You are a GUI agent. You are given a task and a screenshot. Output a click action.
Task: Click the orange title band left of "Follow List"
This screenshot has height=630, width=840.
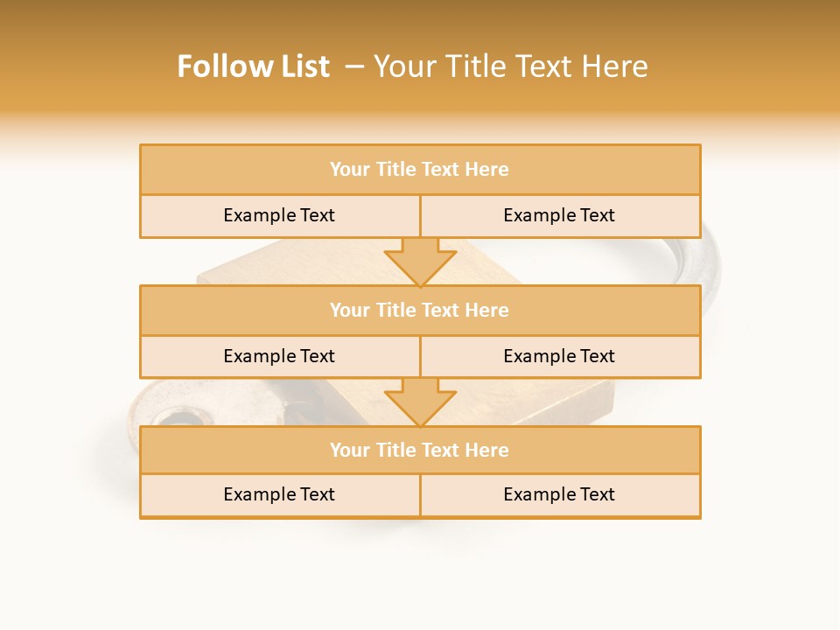[x=87, y=66]
